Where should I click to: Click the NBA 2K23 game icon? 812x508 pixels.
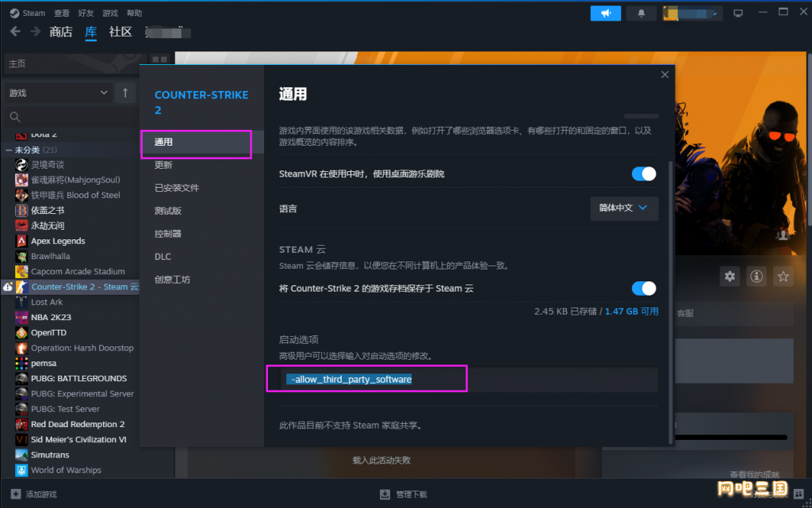click(x=21, y=318)
